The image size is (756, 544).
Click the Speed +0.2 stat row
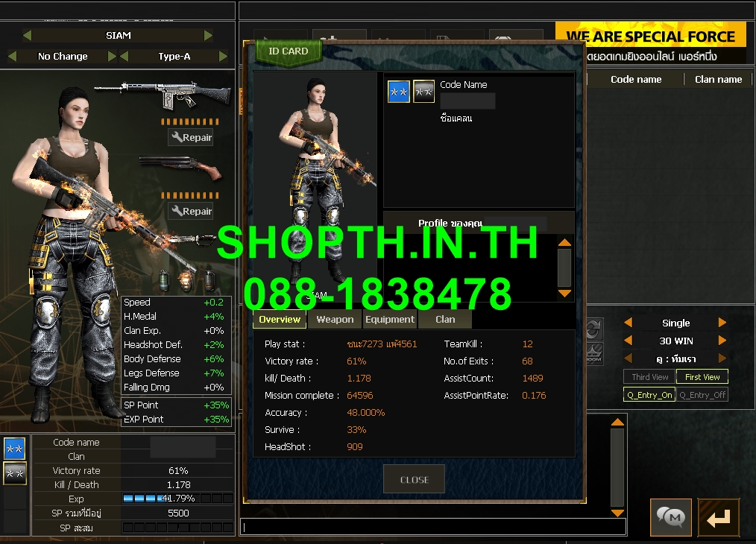(176, 302)
